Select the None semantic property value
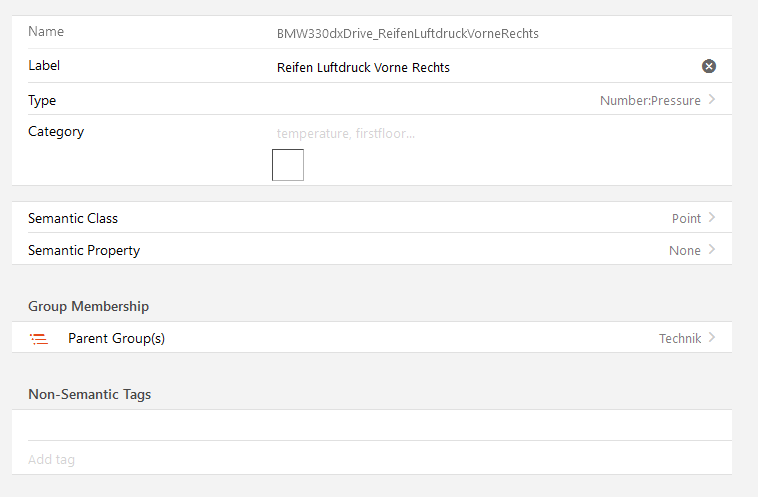Image resolution: width=758 pixels, height=497 pixels. 684,250
